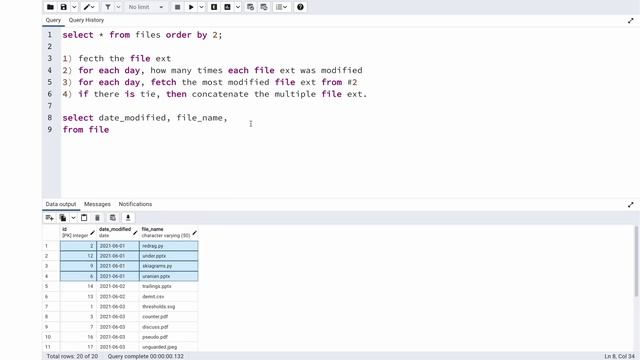
Task: Click the cell containing uranian.pptx
Action: tap(169, 276)
